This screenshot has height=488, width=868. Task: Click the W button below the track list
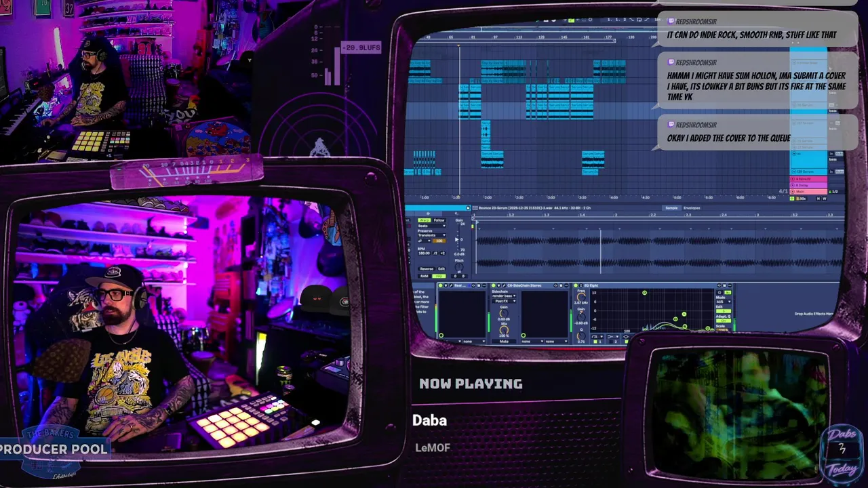825,199
